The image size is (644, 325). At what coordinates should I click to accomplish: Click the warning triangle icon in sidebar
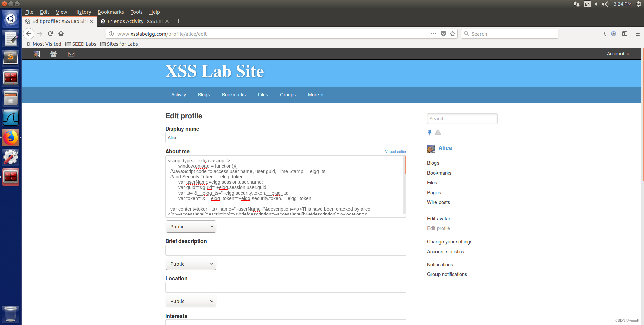point(438,132)
